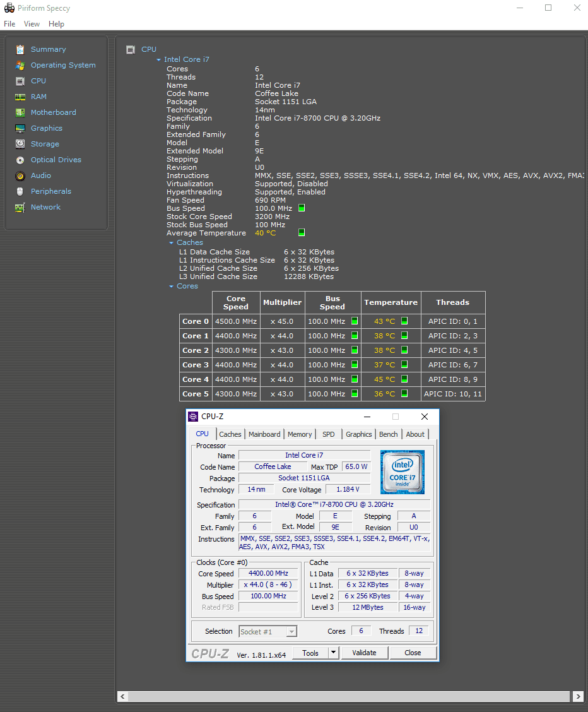This screenshot has height=712, width=588.
Task: Toggle Core 5 temperature indicator at 36 °C
Action: tap(404, 393)
